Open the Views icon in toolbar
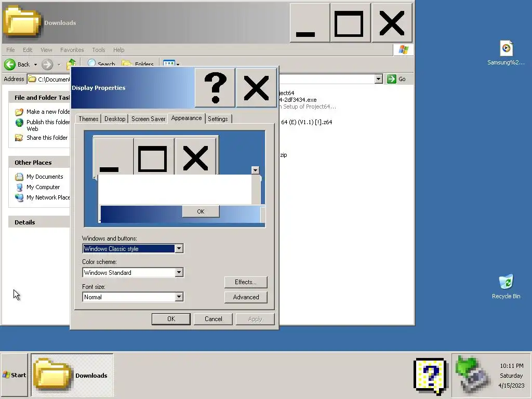 (x=169, y=64)
